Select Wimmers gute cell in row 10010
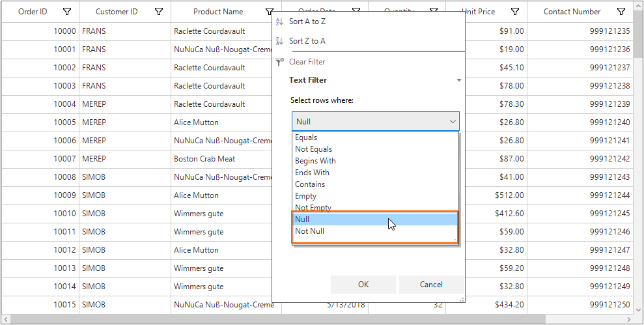Viewport: 644px width, 325px height. [222, 214]
